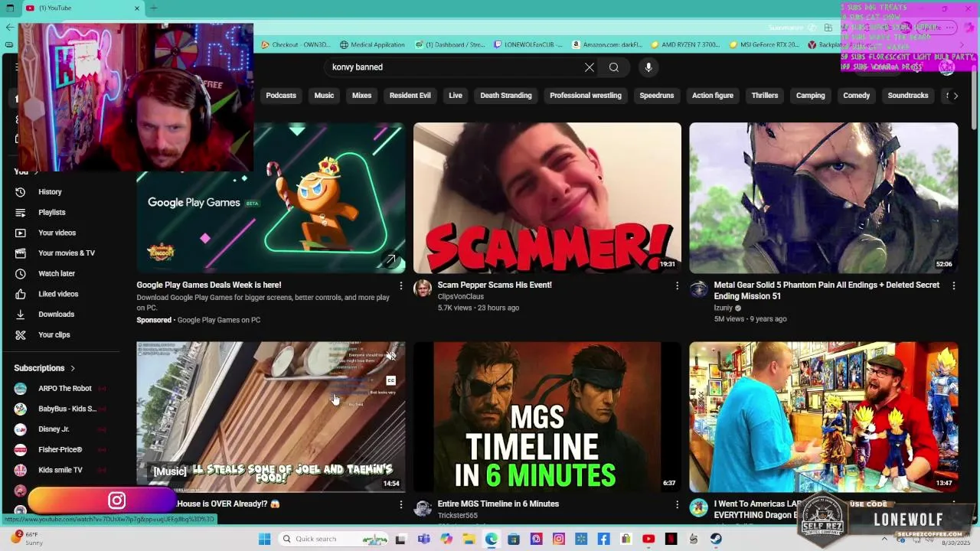Image resolution: width=980 pixels, height=551 pixels.
Task: Open the ad's external link arrow icon
Action: tap(390, 260)
